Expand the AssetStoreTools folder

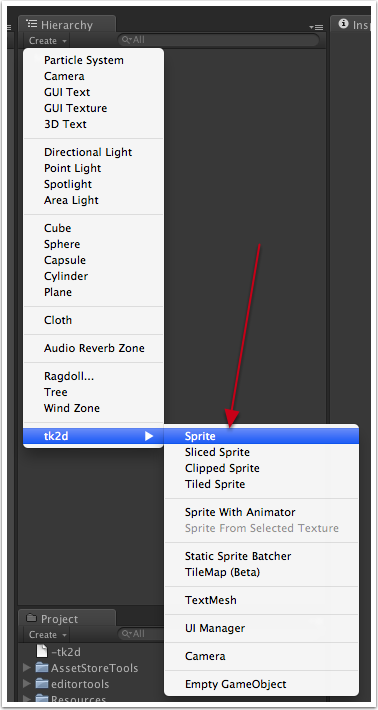27,667
